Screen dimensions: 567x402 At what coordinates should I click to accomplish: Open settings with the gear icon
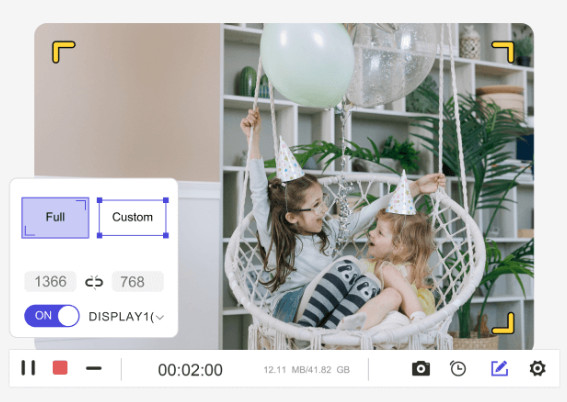tap(537, 368)
